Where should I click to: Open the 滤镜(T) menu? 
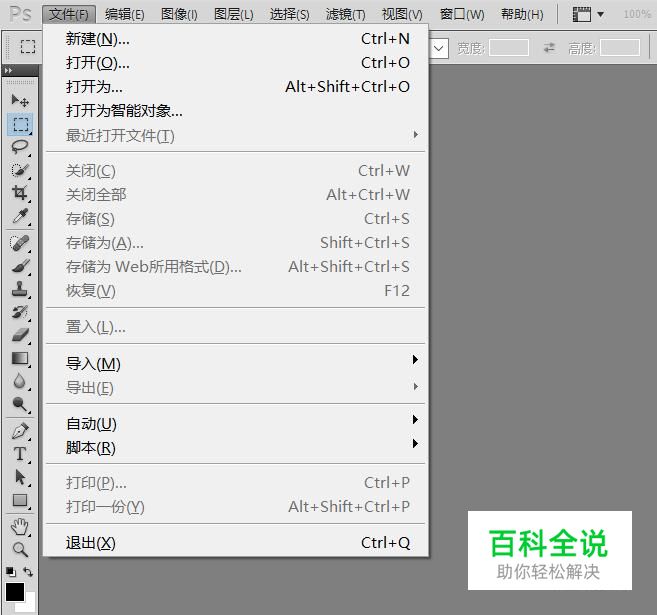coord(346,15)
